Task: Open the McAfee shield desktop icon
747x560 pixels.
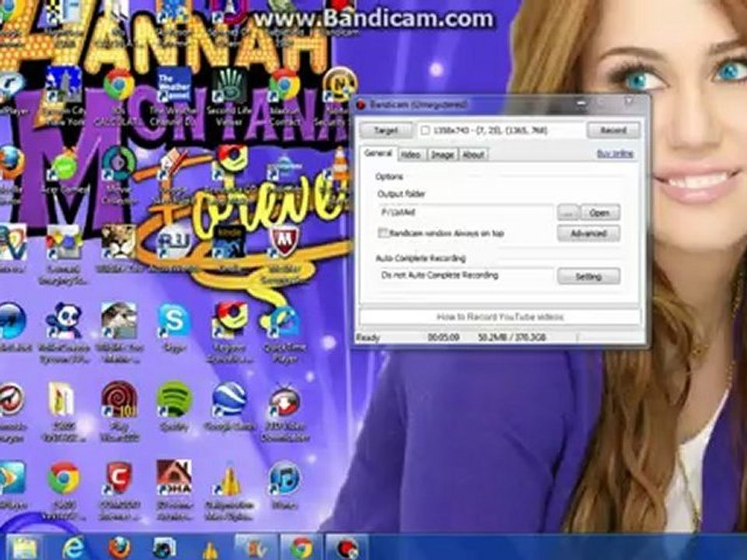Action: [284, 242]
